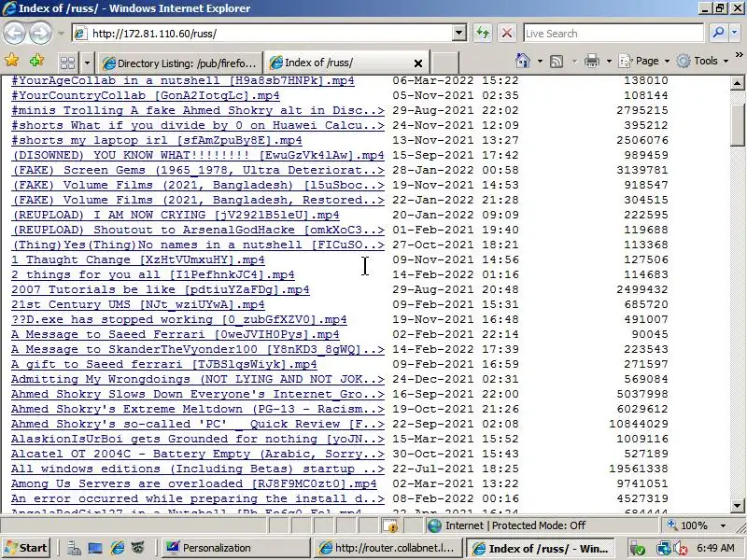Screen dimensions: 747x560
Task: Click the vertical scrollbar thumb
Action: tap(737, 125)
